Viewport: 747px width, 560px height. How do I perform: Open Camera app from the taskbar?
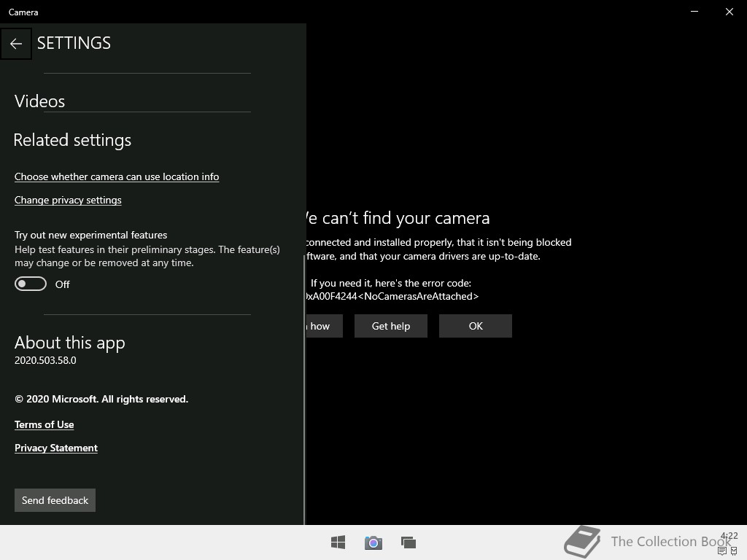click(x=373, y=542)
